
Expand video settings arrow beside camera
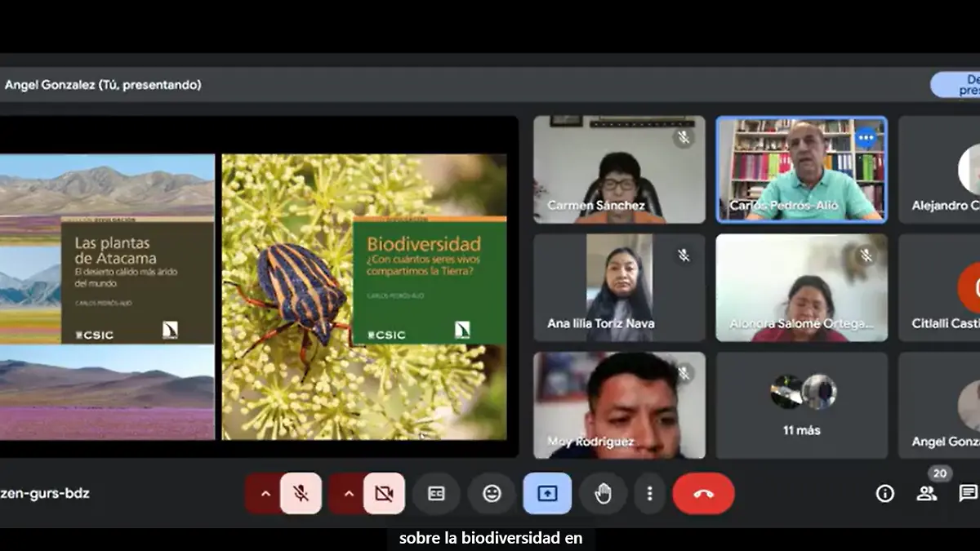(349, 494)
